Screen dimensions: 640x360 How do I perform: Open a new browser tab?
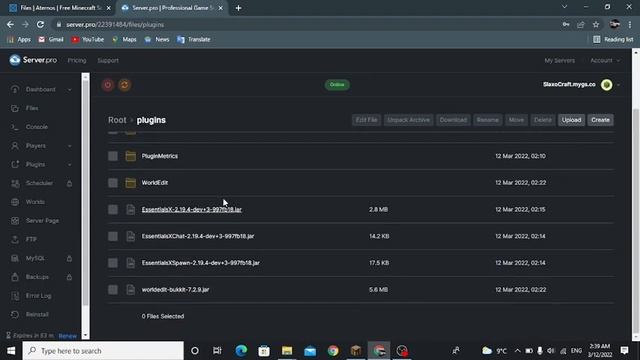pos(238,8)
